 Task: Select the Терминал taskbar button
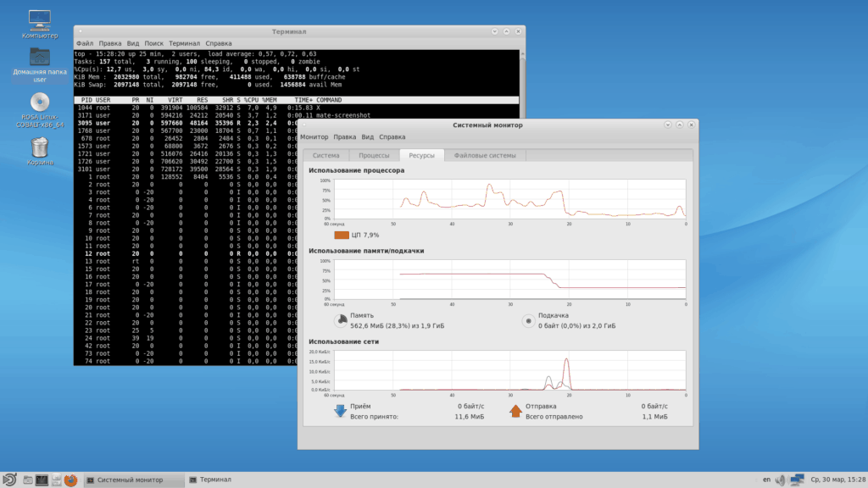coord(214,480)
